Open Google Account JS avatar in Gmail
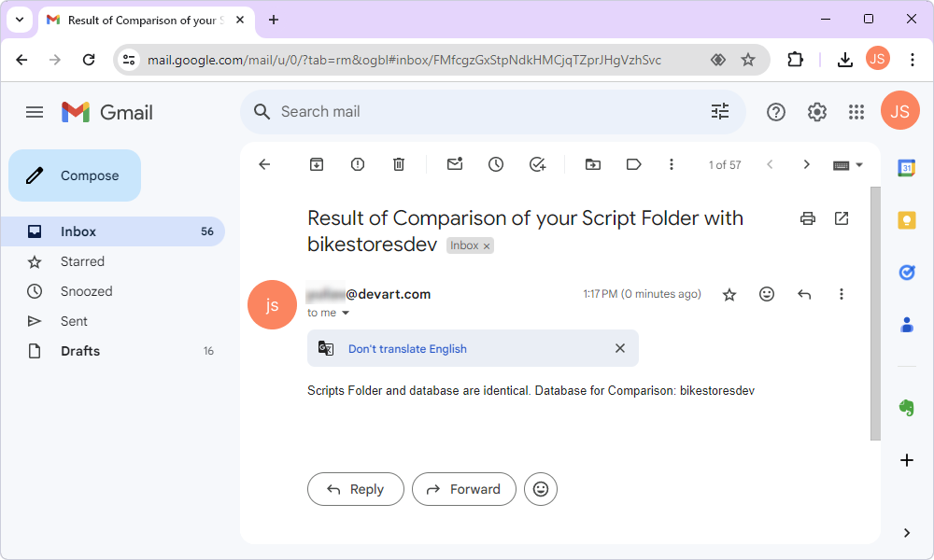Image resolution: width=934 pixels, height=560 pixels. [899, 111]
